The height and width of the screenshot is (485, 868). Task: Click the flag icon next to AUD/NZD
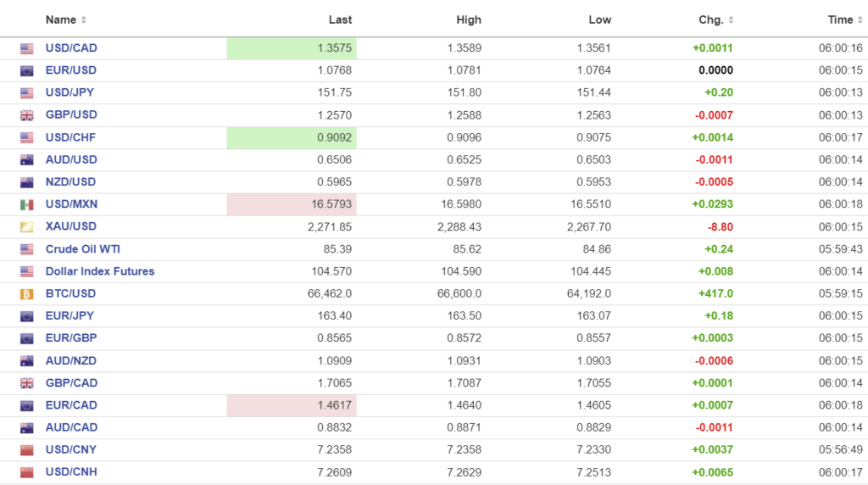pyautogui.click(x=27, y=360)
